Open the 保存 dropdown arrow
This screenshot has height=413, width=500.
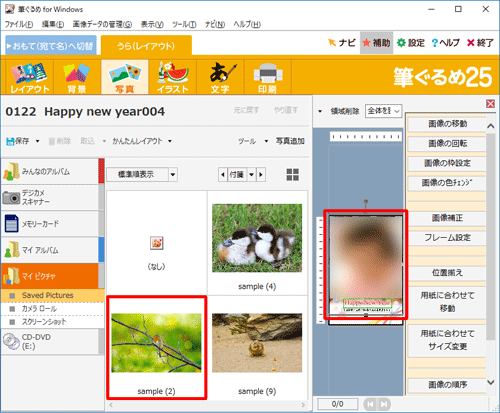pyautogui.click(x=37, y=141)
